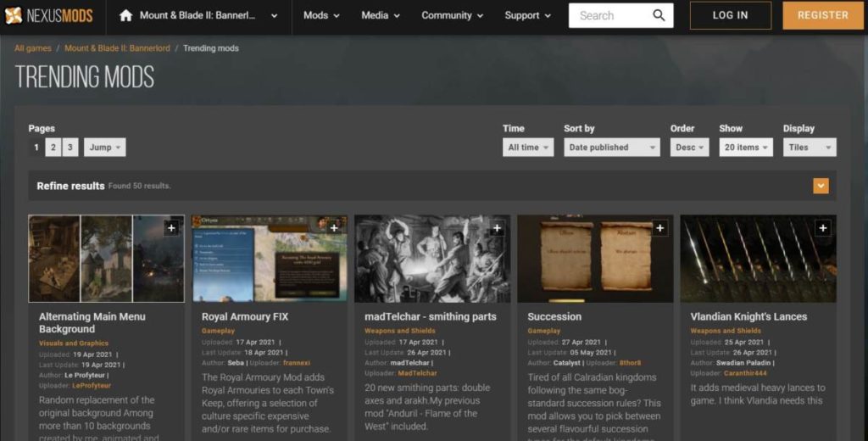Click the search magnifier icon

click(x=659, y=15)
